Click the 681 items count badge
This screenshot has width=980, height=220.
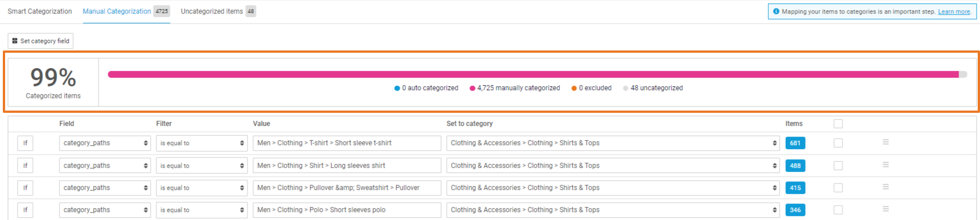(x=795, y=143)
